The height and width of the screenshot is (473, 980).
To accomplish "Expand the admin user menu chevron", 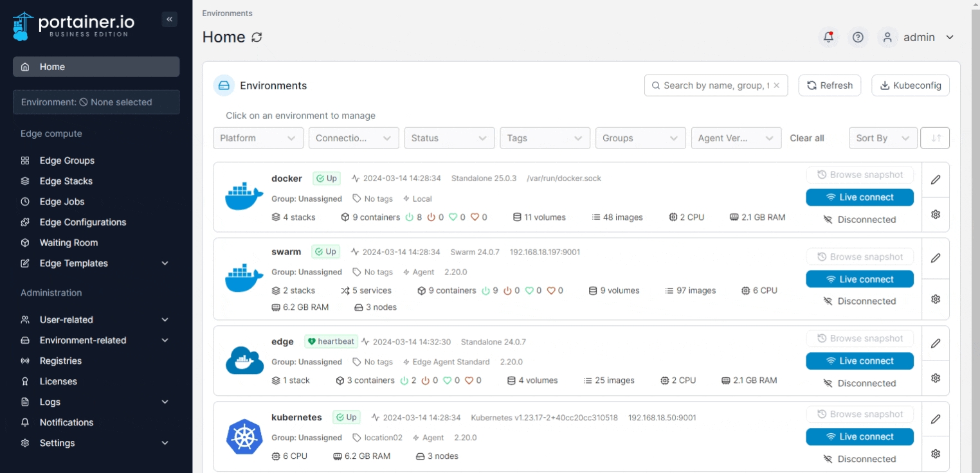I will pos(950,37).
